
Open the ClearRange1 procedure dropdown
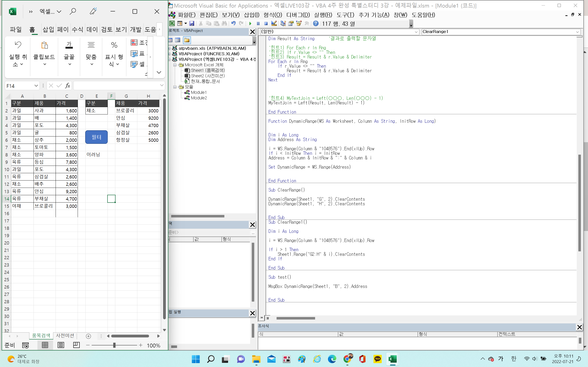point(577,32)
